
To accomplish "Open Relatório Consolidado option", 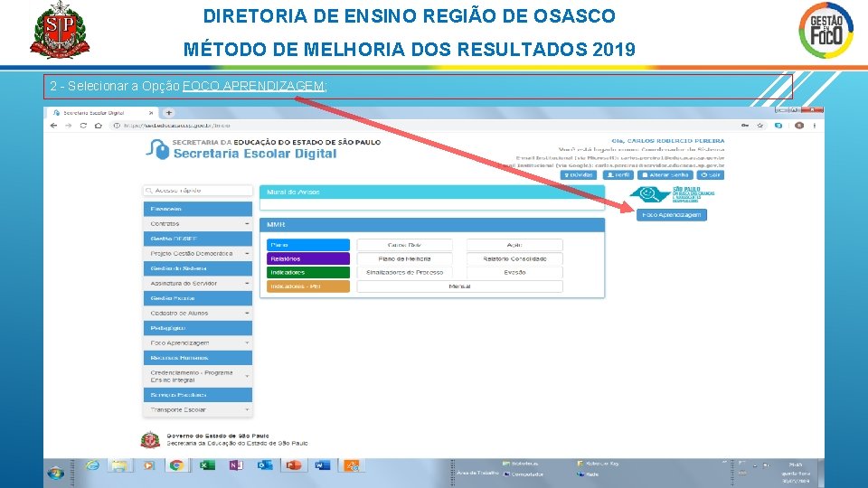I will [514, 259].
